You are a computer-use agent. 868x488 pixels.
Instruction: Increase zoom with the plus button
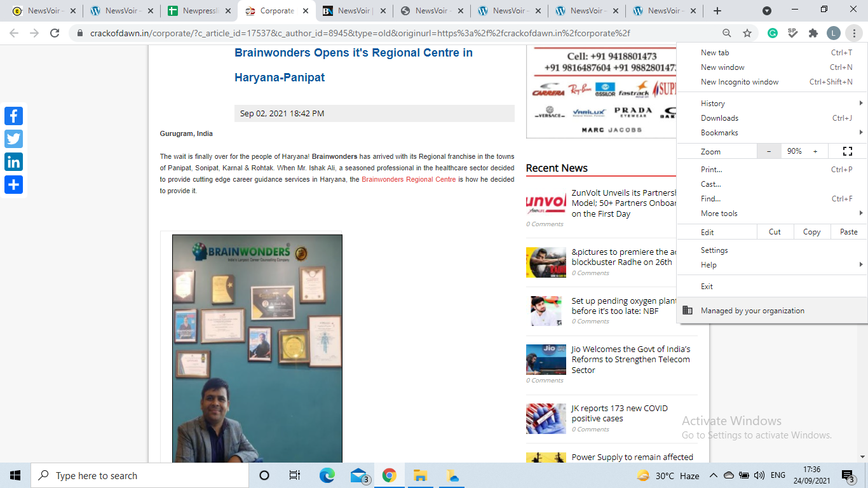[815, 151]
